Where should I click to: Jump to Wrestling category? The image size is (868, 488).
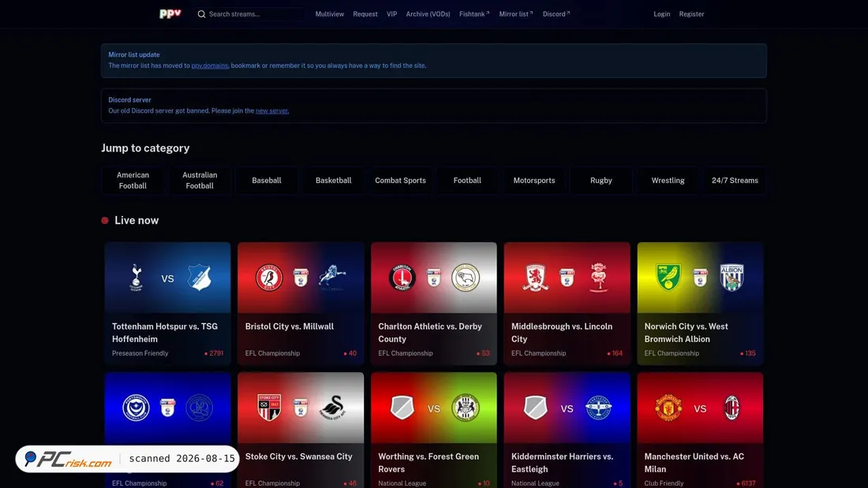[668, 181]
